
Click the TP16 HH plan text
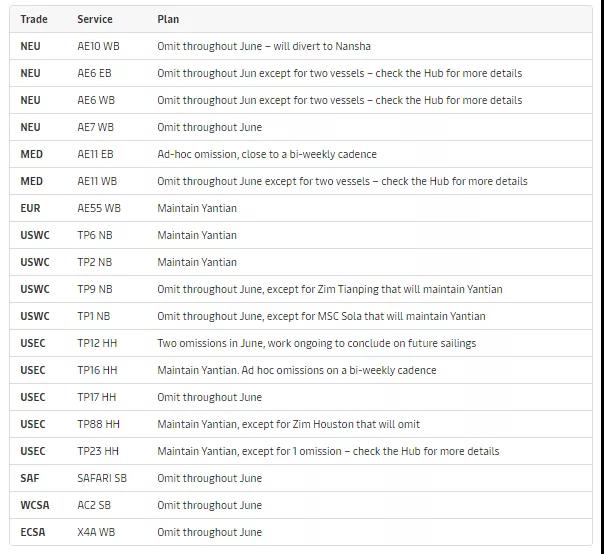297,370
